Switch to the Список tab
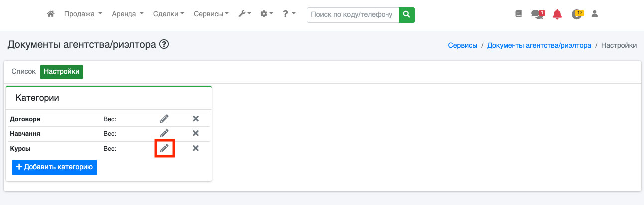This screenshot has height=205, width=644. tap(23, 72)
